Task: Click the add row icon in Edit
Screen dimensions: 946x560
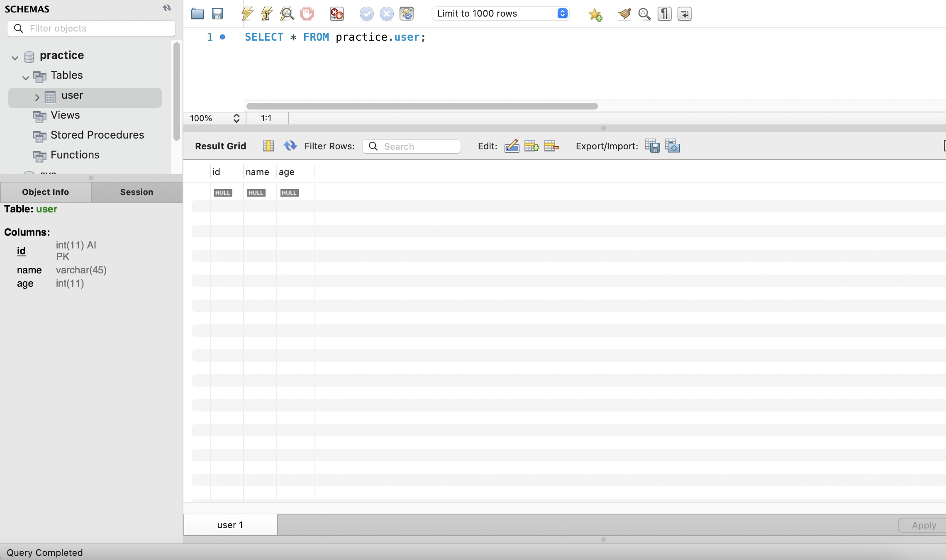Action: [532, 146]
